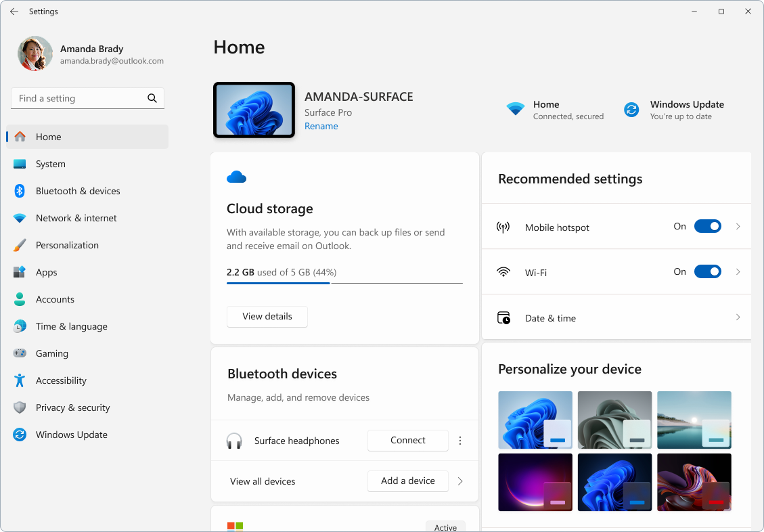Apply the dark blue bloom theme
This screenshot has width=764, height=532.
pos(614,483)
